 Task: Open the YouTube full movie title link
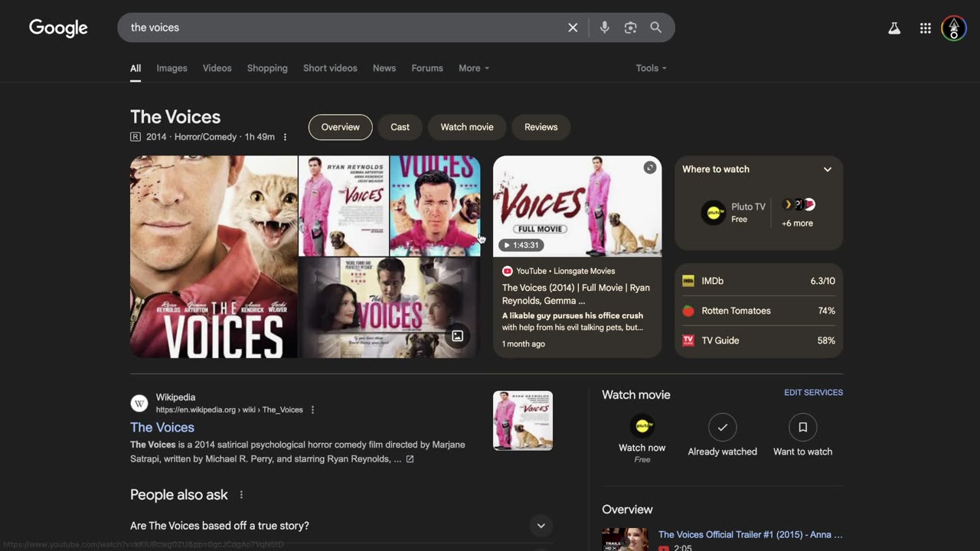coord(576,294)
